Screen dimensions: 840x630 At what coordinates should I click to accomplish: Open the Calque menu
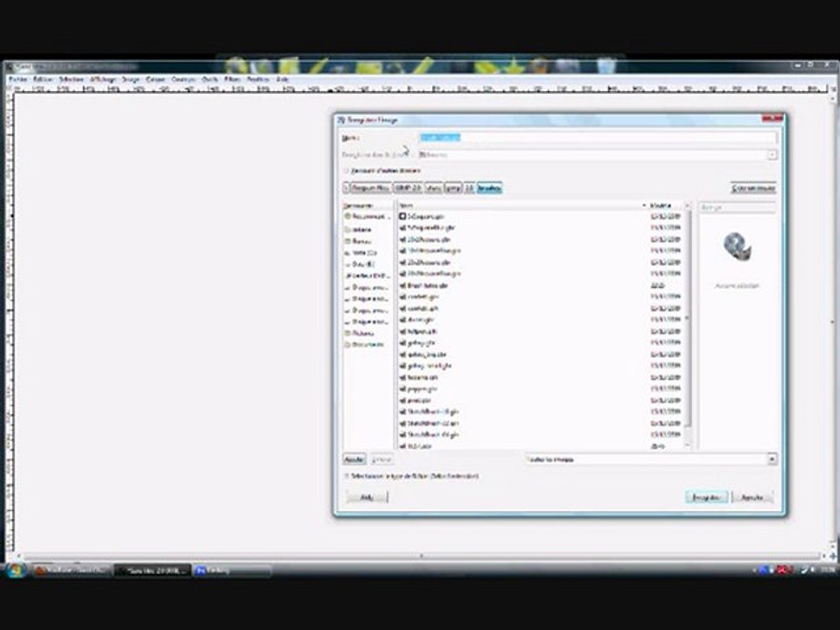pos(156,80)
